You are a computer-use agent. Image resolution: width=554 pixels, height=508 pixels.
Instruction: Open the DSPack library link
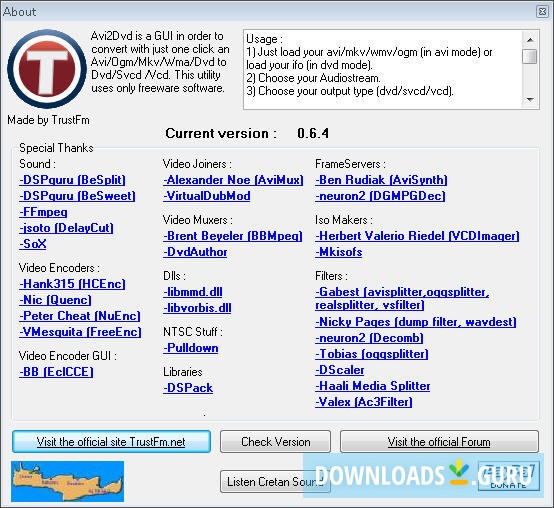point(188,388)
